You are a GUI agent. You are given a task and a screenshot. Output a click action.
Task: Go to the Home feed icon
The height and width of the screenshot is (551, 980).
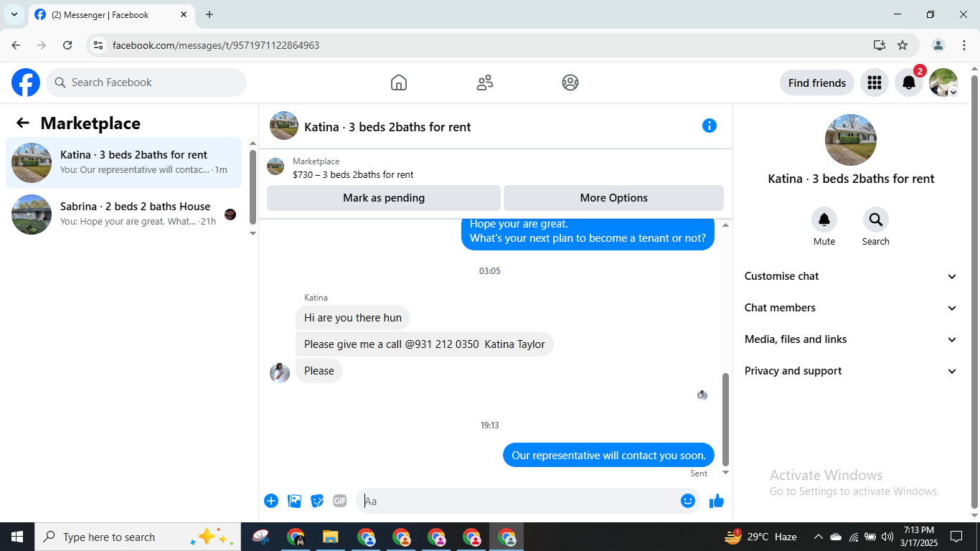[x=399, y=83]
